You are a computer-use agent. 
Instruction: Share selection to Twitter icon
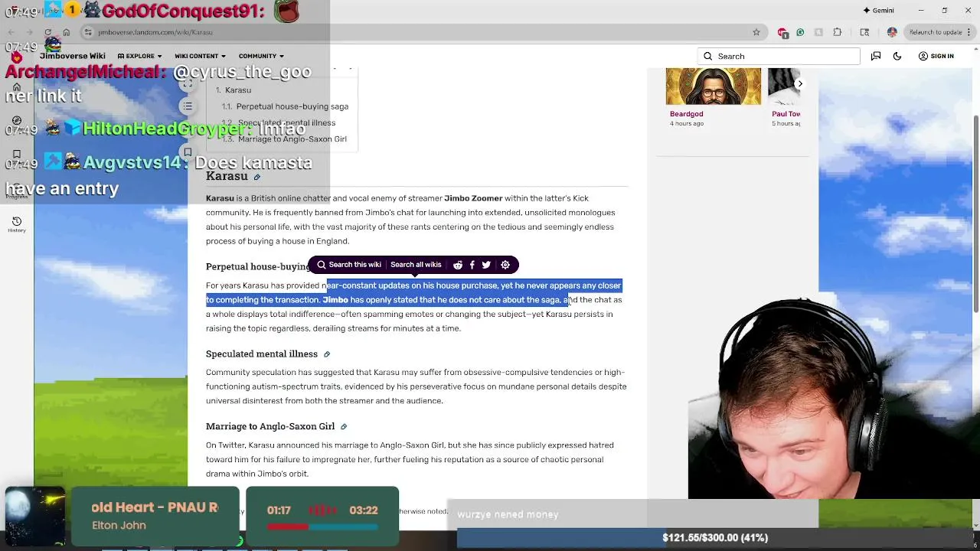coord(486,265)
